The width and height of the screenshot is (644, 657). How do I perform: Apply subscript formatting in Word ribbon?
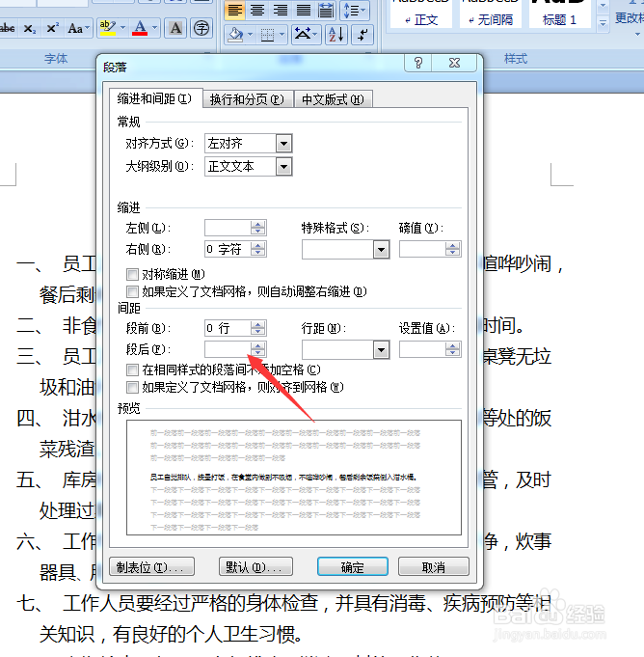pos(30,29)
